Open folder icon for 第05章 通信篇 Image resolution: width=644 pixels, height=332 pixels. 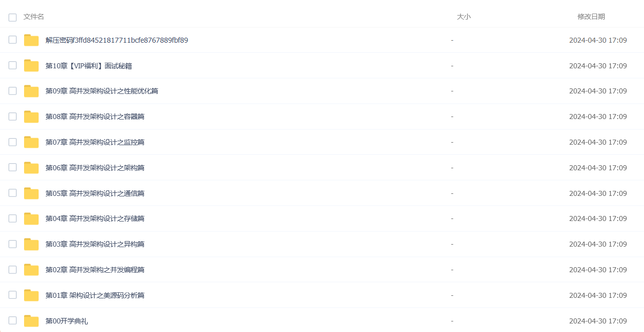point(31,193)
